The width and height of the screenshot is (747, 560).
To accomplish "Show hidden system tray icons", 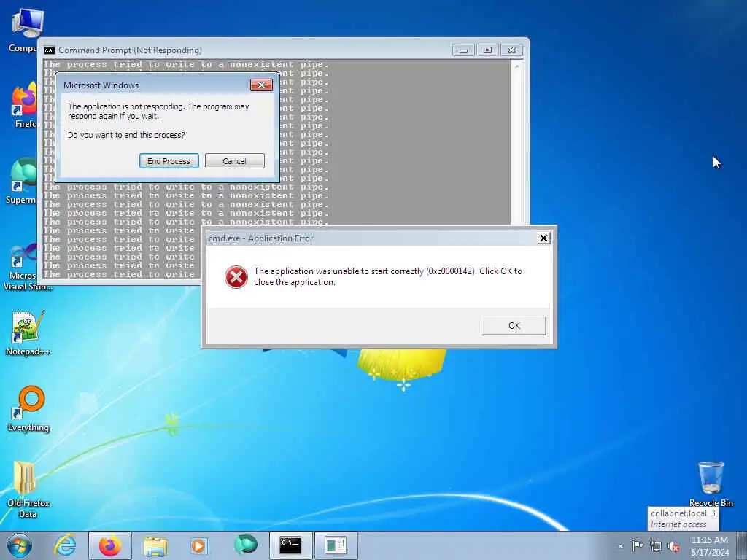I will (x=620, y=547).
